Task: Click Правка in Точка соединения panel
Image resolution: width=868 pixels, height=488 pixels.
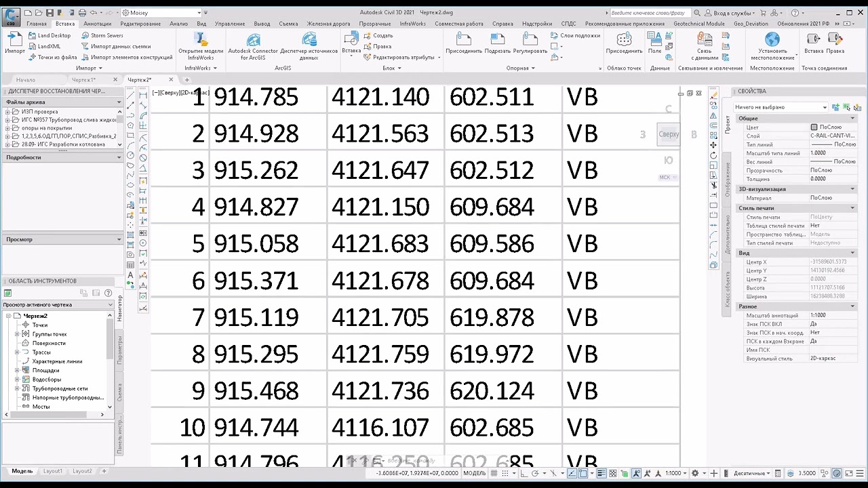Action: pyautogui.click(x=835, y=43)
